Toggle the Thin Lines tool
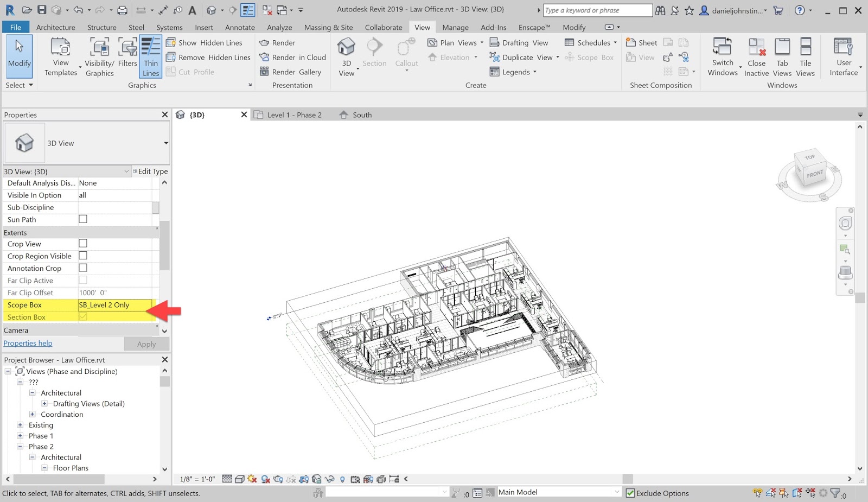This screenshot has height=502, width=868. pyautogui.click(x=150, y=56)
